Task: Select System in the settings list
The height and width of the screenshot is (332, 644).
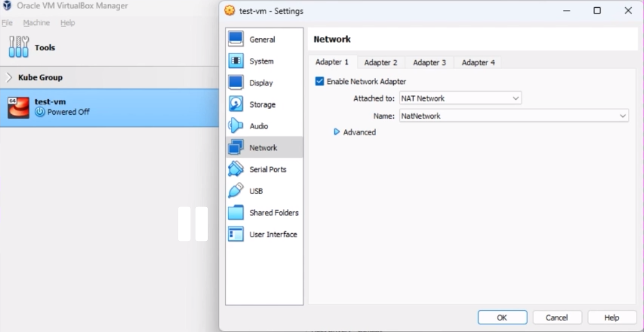Action: 264,61
